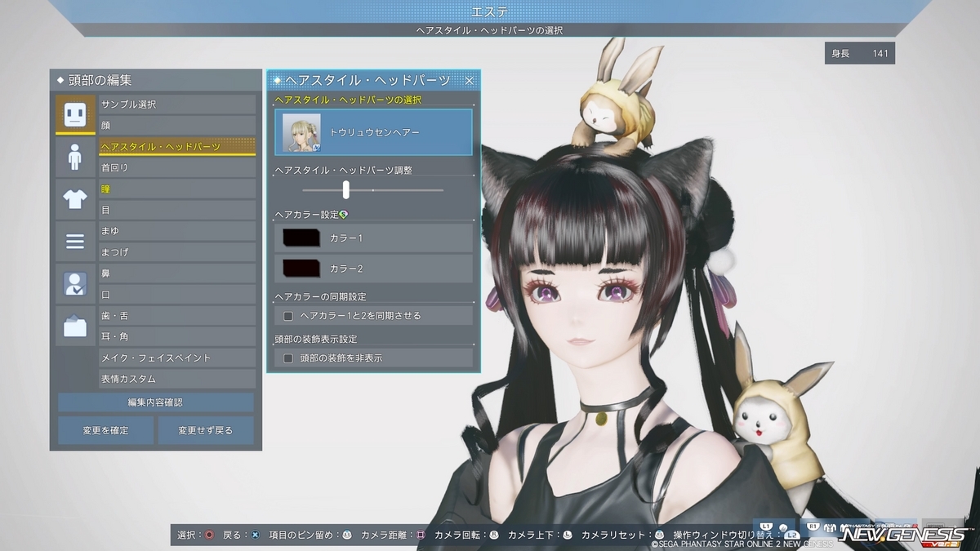This screenshot has width=980, height=551.
Task: Click 変更せず戻る button
Action: click(206, 430)
